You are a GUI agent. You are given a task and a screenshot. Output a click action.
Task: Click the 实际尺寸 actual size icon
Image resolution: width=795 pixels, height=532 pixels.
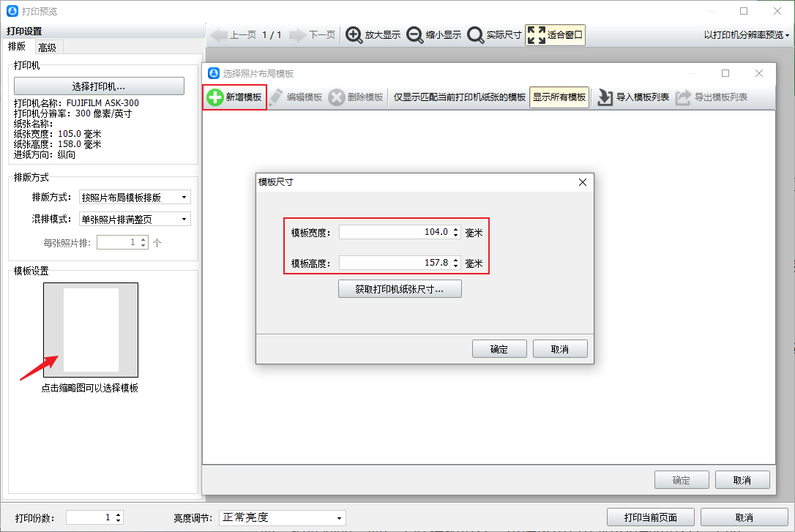point(476,35)
